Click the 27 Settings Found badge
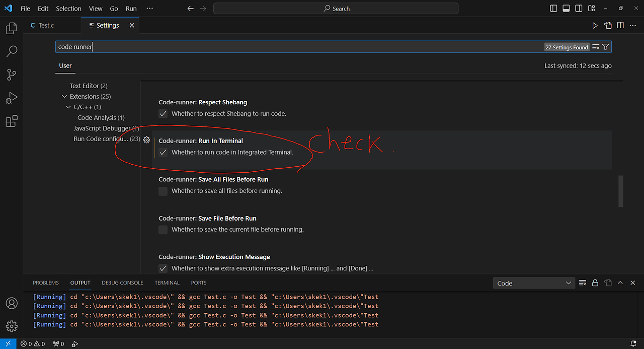Image resolution: width=644 pixels, height=349 pixels. (x=567, y=47)
